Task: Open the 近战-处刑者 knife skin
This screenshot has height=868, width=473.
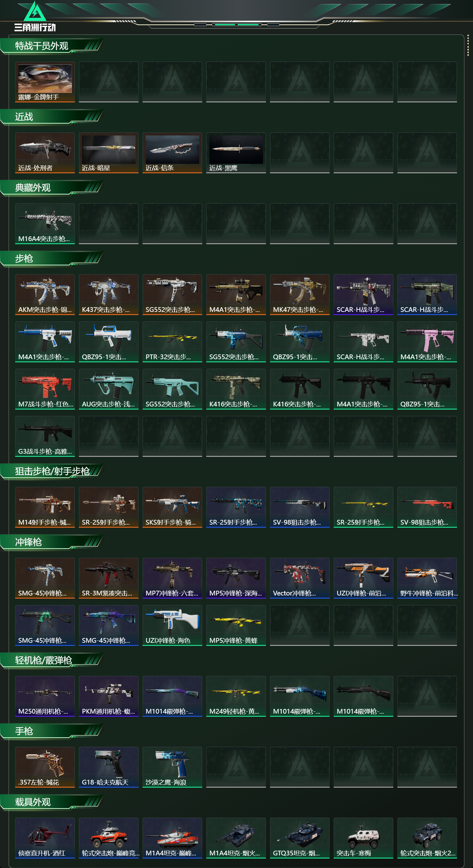Action: coord(45,152)
